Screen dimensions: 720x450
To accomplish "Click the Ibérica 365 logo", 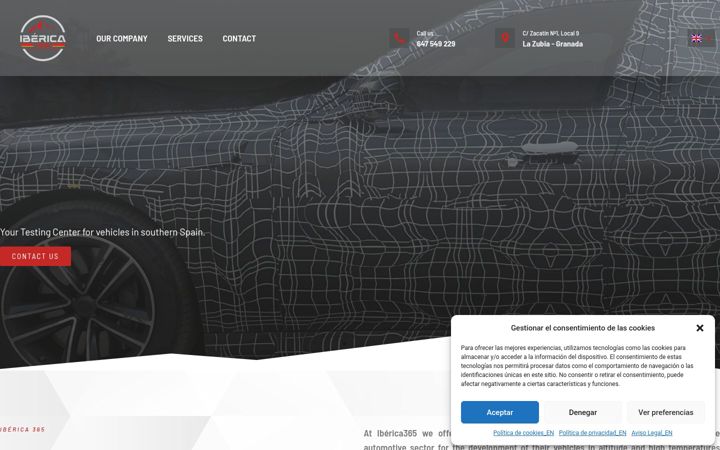I will 43,38.
